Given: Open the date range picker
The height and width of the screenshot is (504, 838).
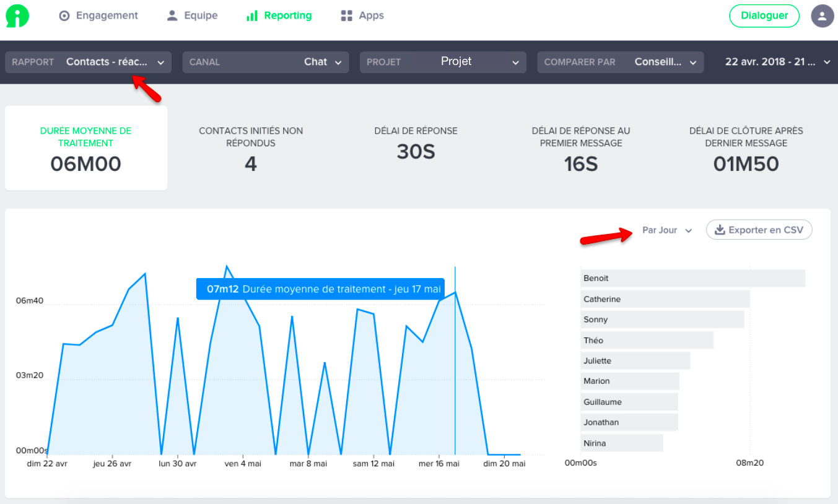Looking at the screenshot, I should point(778,62).
